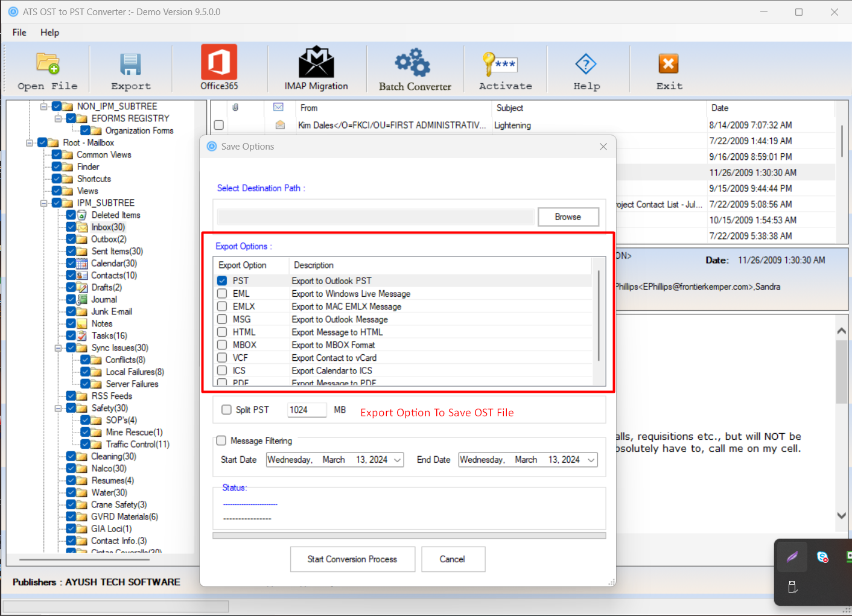This screenshot has width=852, height=616.
Task: Collapse the EFORMS REGISTRY node
Action: pyautogui.click(x=58, y=119)
